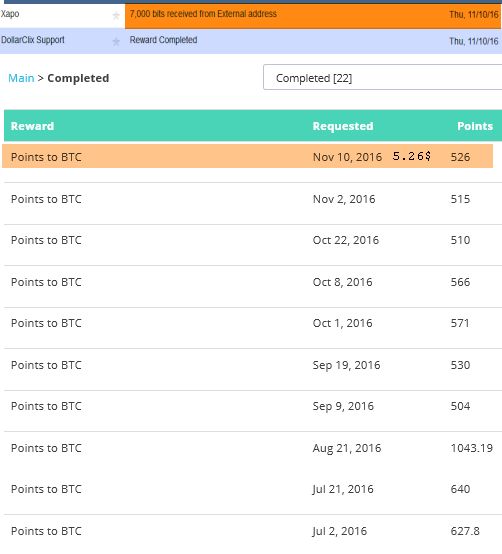The width and height of the screenshot is (502, 554).
Task: Sort by the Reward column header
Action: click(x=33, y=126)
